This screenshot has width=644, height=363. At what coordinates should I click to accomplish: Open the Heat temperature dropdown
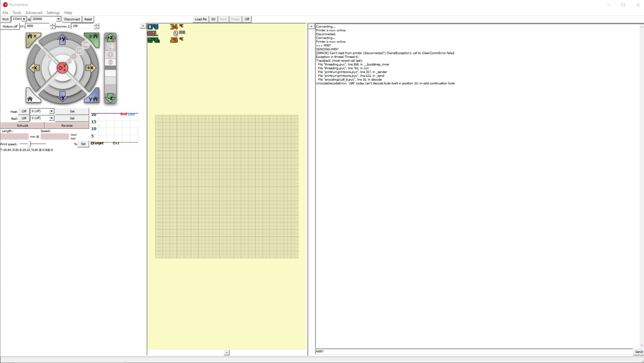[x=51, y=111]
